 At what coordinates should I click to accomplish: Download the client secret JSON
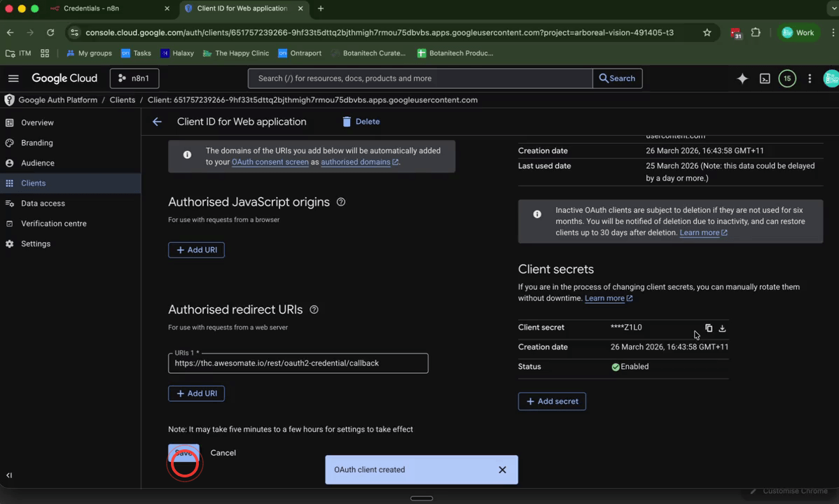[x=722, y=328]
